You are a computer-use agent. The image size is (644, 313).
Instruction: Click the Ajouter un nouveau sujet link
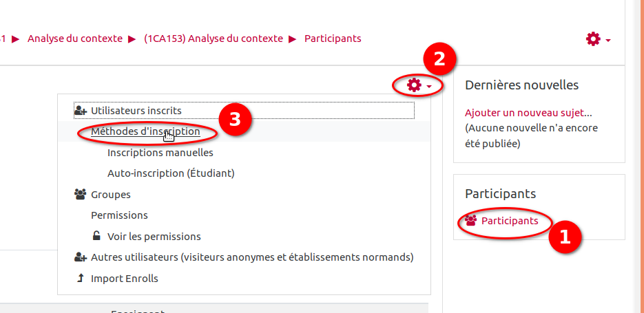528,113
